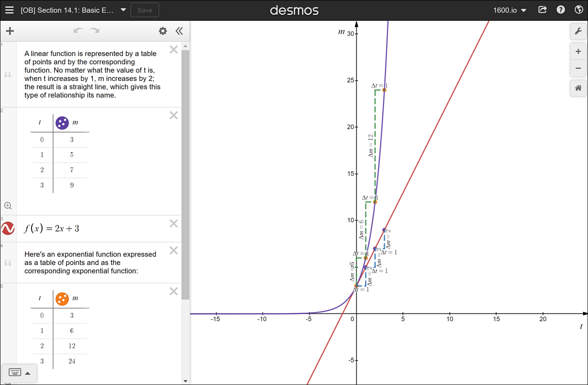
Task: Undo the last edit
Action: click(x=78, y=31)
